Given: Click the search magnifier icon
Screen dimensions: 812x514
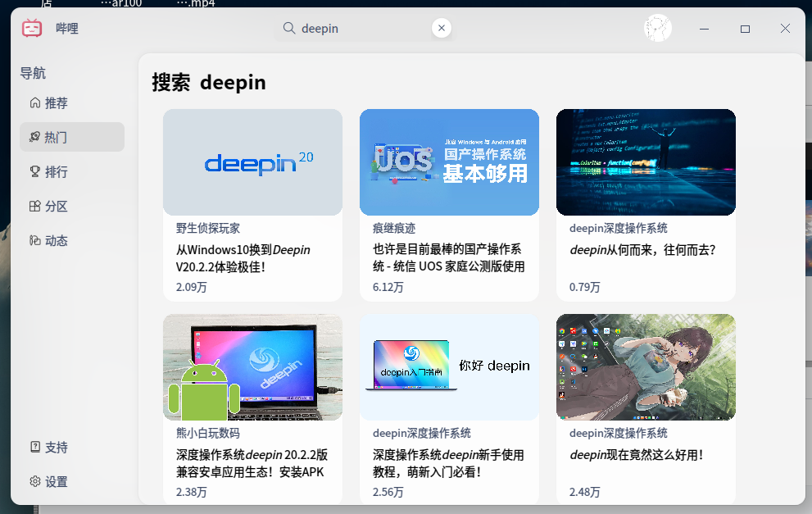Looking at the screenshot, I should (x=289, y=28).
